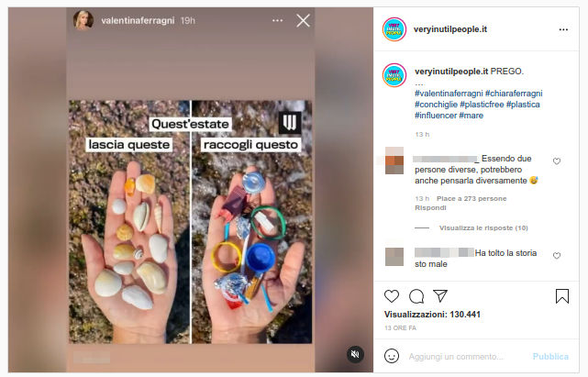Like the post with heart icon
The height and width of the screenshot is (377, 588).
392,296
